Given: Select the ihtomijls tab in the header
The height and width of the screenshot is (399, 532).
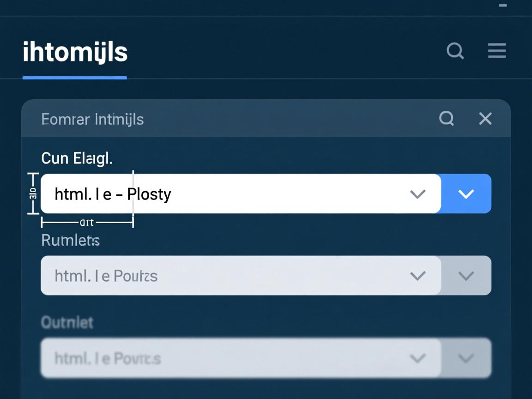Looking at the screenshot, I should coord(75,53).
